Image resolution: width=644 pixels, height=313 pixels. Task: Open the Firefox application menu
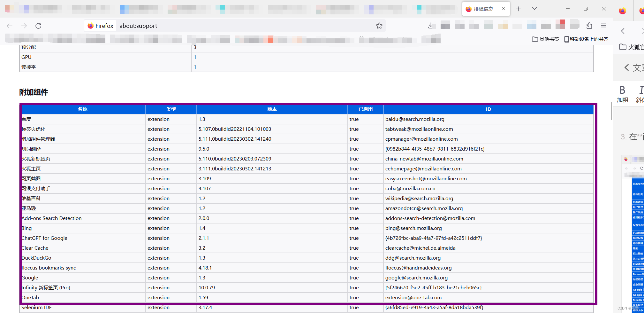pyautogui.click(x=603, y=26)
